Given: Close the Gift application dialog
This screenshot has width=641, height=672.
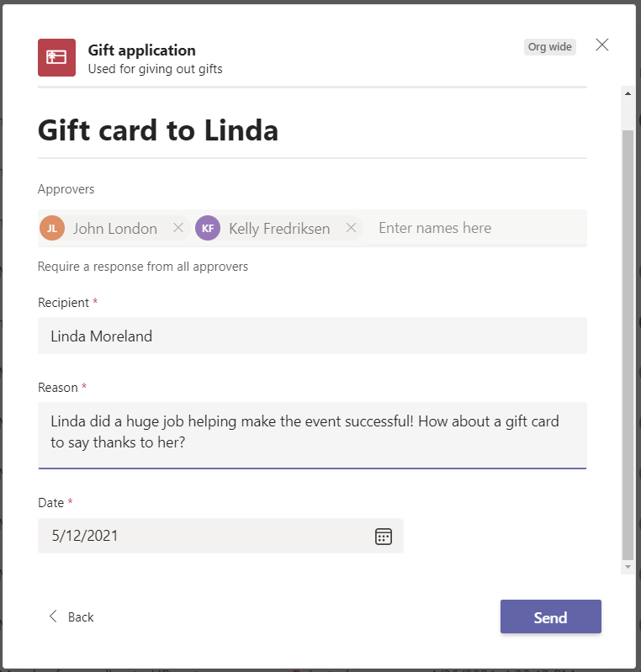Looking at the screenshot, I should click(x=602, y=45).
